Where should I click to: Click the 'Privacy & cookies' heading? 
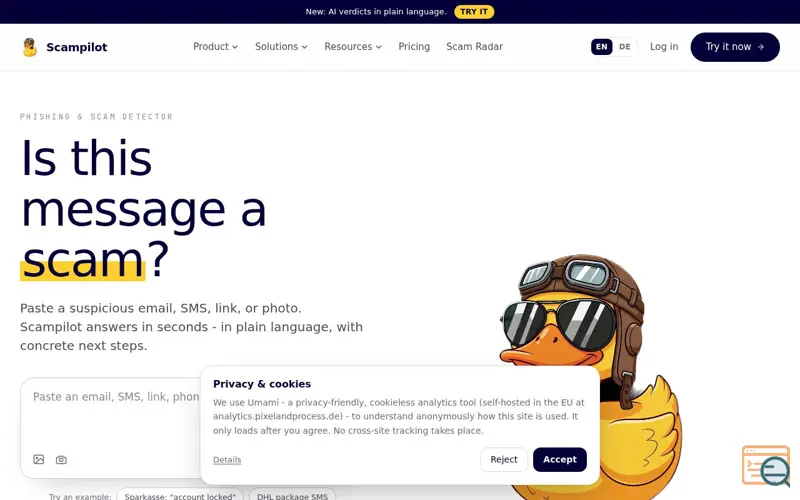coord(262,384)
